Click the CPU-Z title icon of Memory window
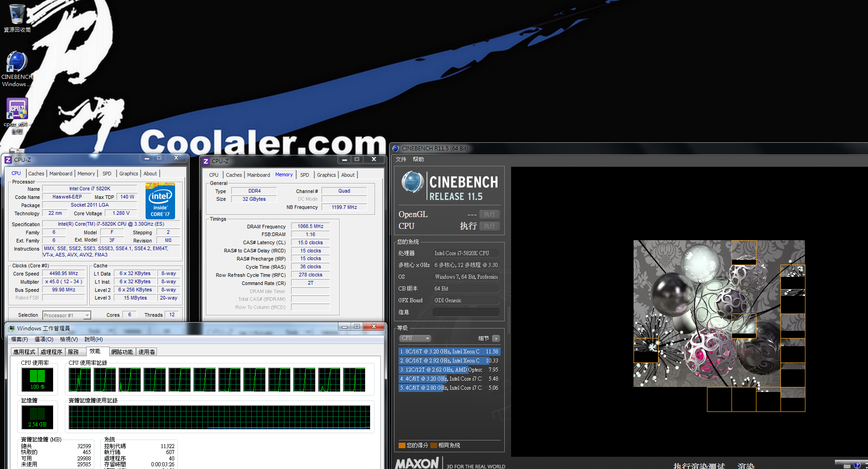The width and height of the screenshot is (868, 469). pos(206,161)
